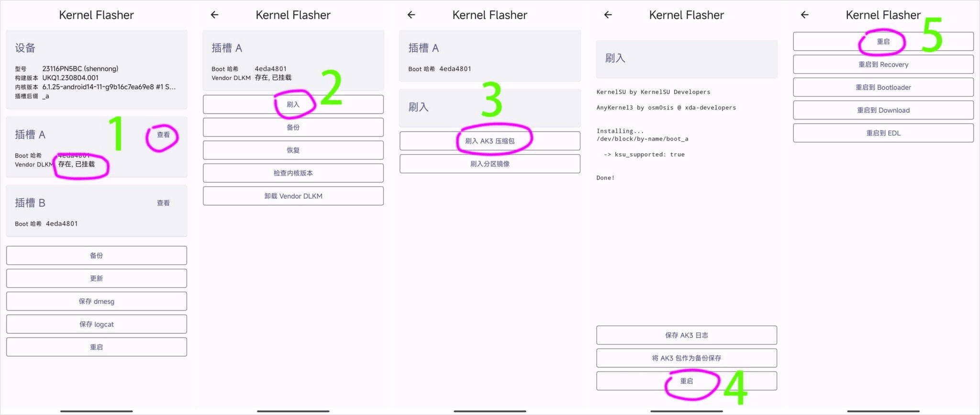
Task: Tap 卸载 Vendor DLKM
Action: click(293, 196)
